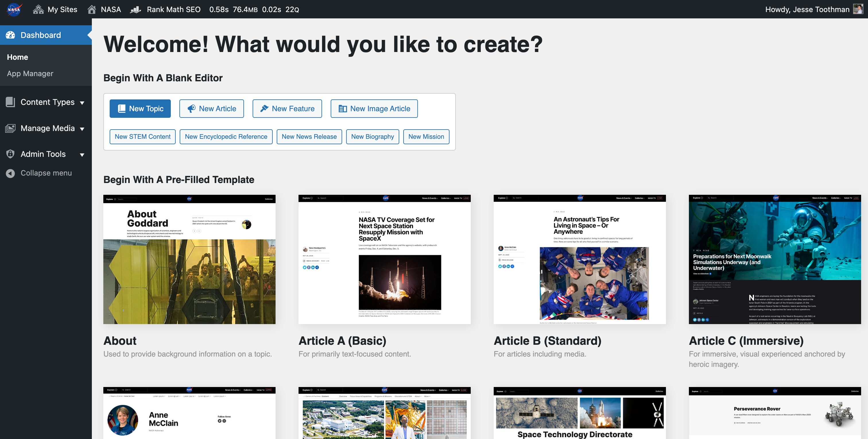This screenshot has height=439, width=868.
Task: Open Rank Math SEO chart icon
Action: [135, 9]
